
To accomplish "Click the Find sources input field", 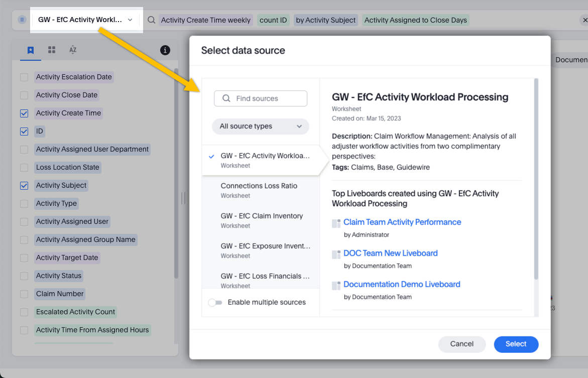I will pos(266,98).
